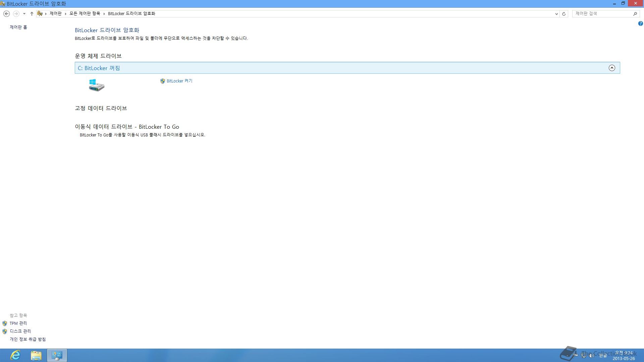Refresh the Control Panel page

click(564, 14)
